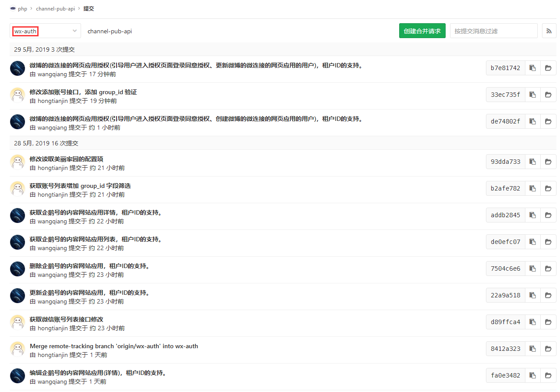
Task: Browse files for commit 22a9a518
Action: point(548,295)
